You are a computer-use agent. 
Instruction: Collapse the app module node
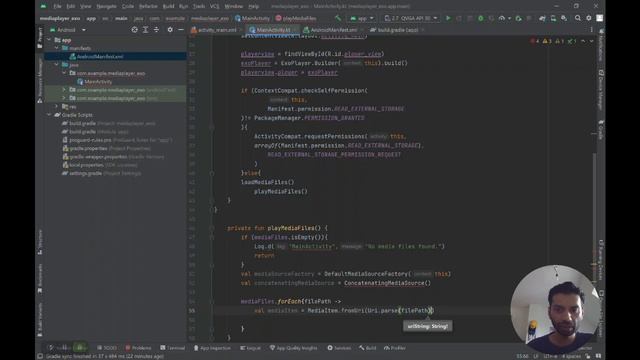49,40
